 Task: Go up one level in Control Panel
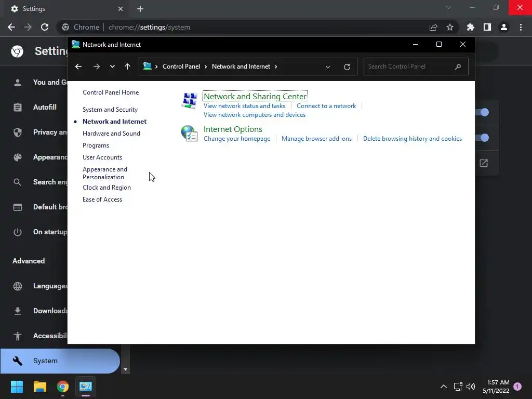[x=128, y=66]
